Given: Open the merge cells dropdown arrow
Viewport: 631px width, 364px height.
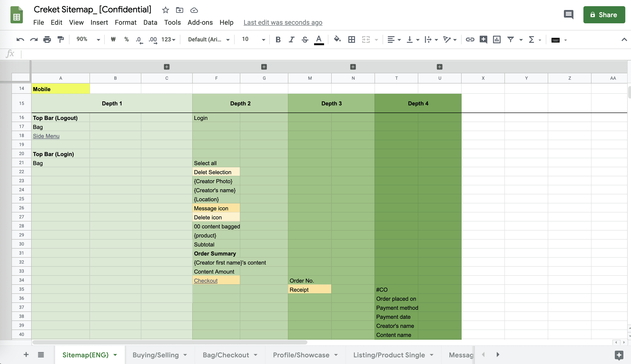Looking at the screenshot, I should [x=376, y=40].
